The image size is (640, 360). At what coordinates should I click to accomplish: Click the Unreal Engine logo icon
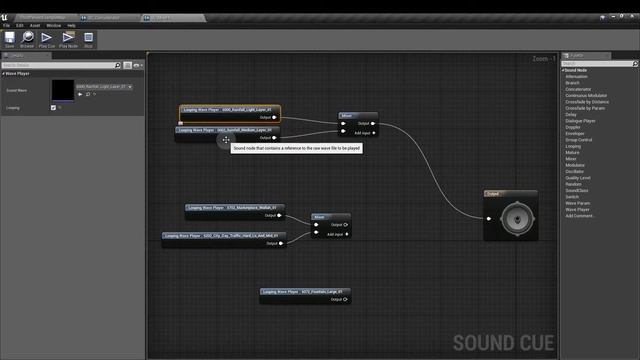4,17
